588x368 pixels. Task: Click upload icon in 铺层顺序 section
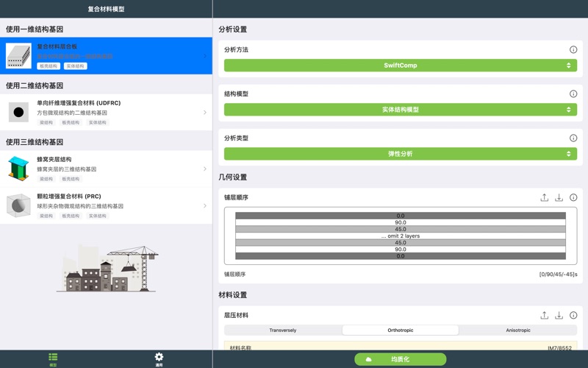point(544,197)
